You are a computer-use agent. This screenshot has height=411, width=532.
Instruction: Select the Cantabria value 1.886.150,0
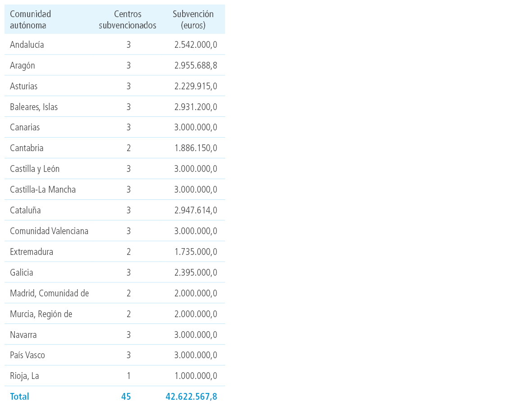click(x=196, y=148)
